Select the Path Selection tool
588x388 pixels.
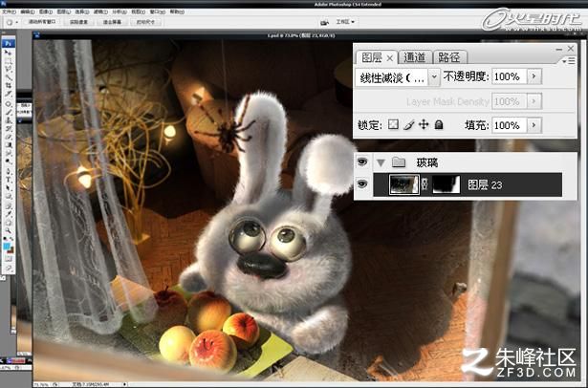pyautogui.click(x=8, y=188)
